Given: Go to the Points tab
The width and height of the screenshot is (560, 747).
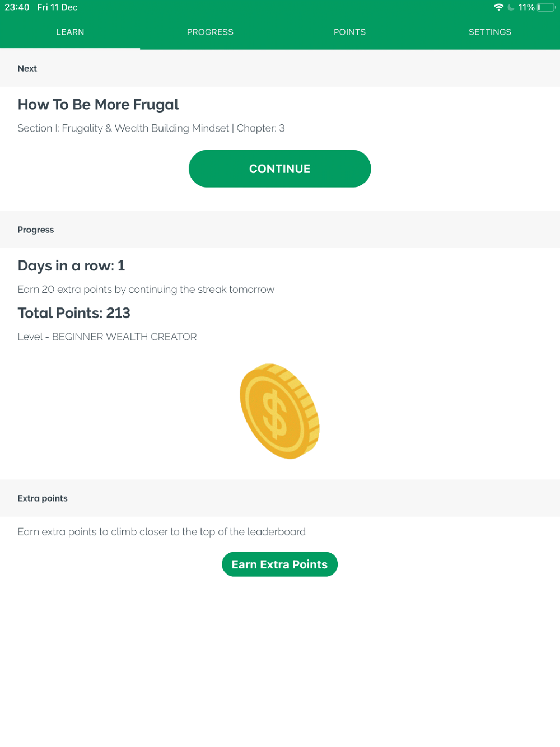Looking at the screenshot, I should click(349, 32).
